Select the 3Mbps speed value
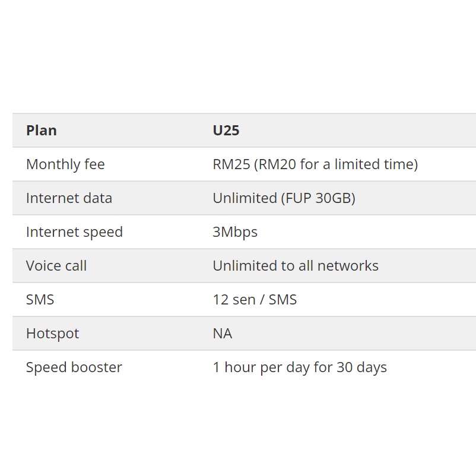 click(x=235, y=232)
